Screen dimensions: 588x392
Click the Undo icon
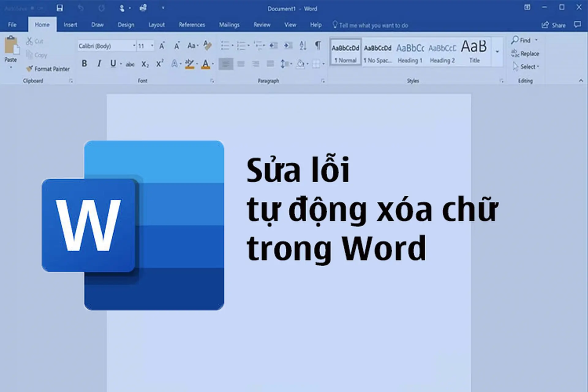point(81,8)
